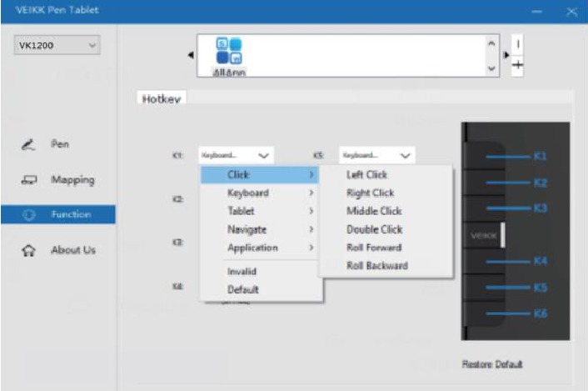This screenshot has width=588, height=391.
Task: Minimize the VEIKK Pen Tablet window
Action: (x=537, y=12)
